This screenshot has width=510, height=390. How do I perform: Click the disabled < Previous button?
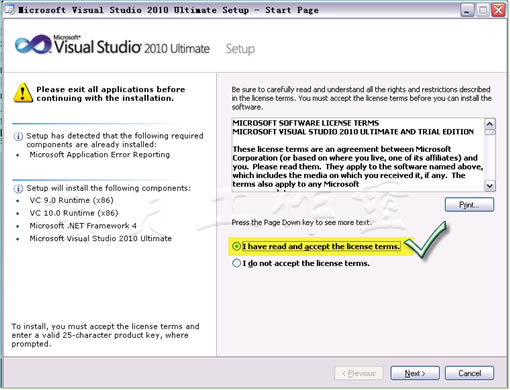click(359, 373)
